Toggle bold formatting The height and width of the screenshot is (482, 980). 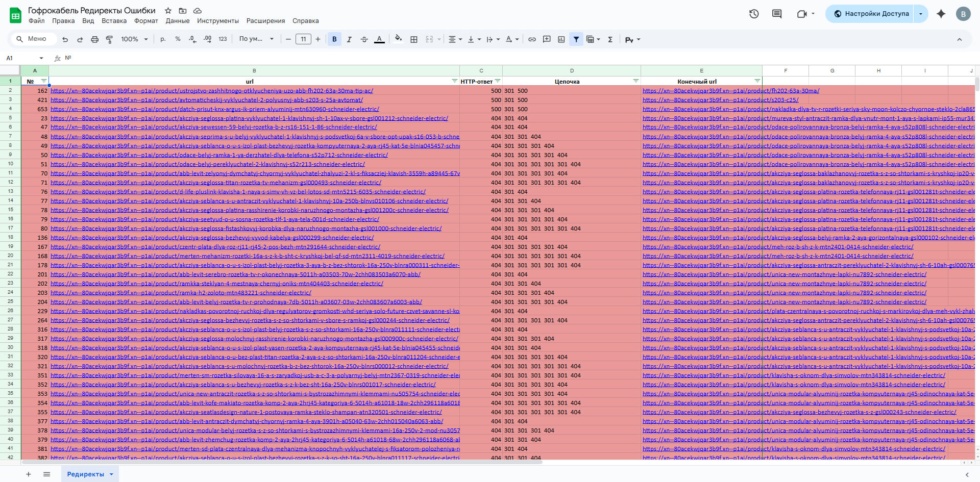click(334, 39)
